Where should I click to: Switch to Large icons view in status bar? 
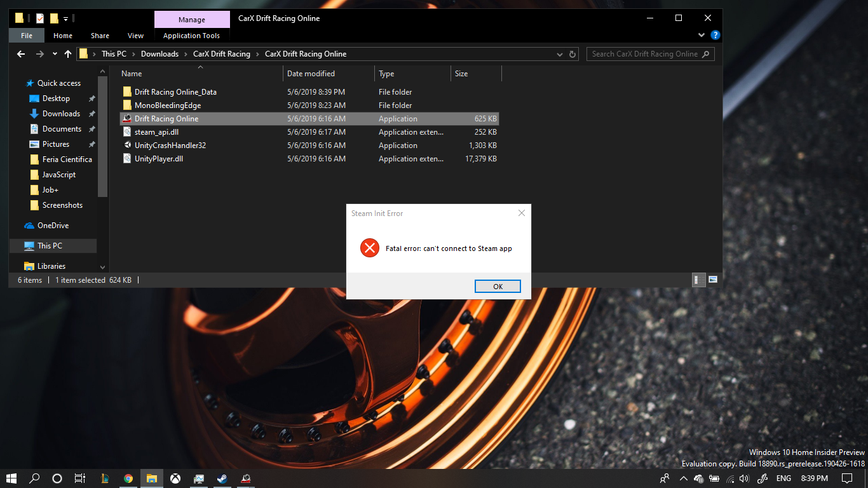click(713, 280)
